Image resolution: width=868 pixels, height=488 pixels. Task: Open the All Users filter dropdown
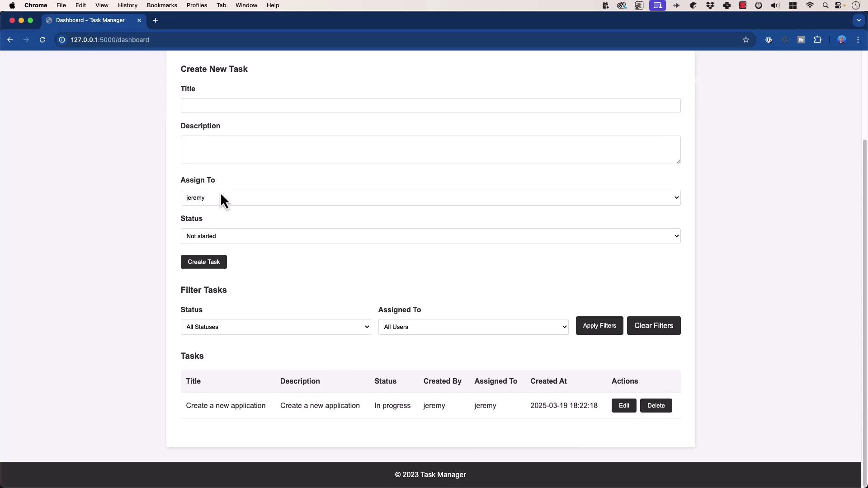point(473,327)
